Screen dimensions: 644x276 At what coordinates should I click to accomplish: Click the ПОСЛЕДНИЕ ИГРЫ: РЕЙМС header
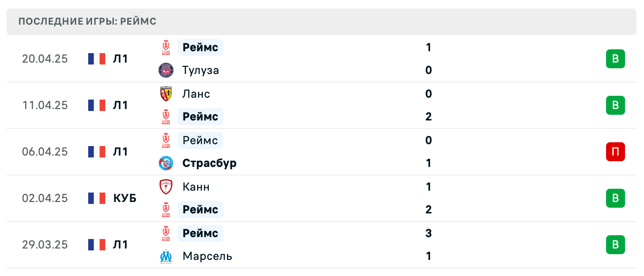(87, 21)
